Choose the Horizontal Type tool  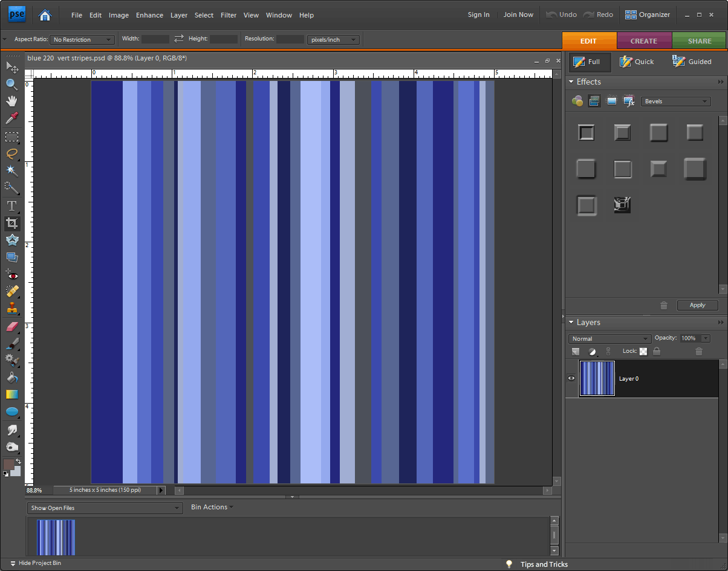point(11,206)
